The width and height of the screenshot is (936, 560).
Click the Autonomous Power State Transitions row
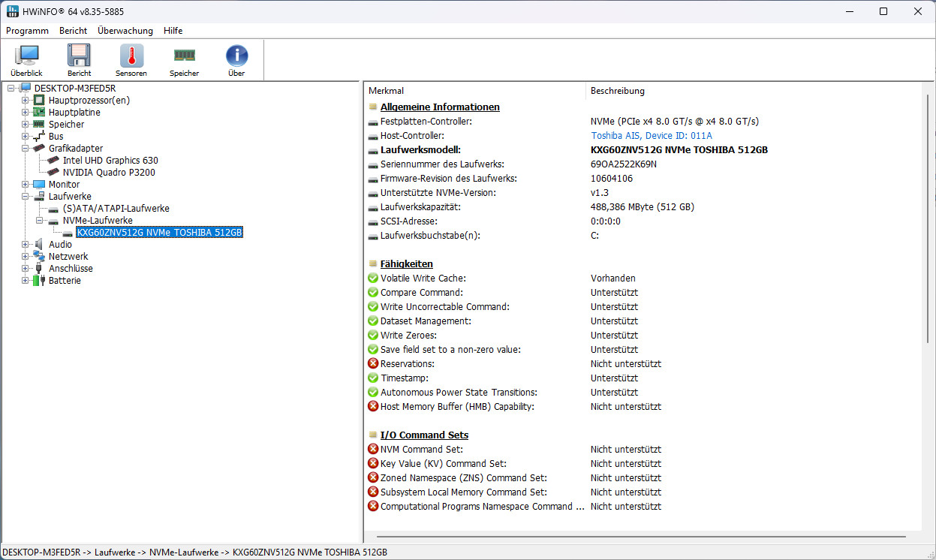point(643,393)
